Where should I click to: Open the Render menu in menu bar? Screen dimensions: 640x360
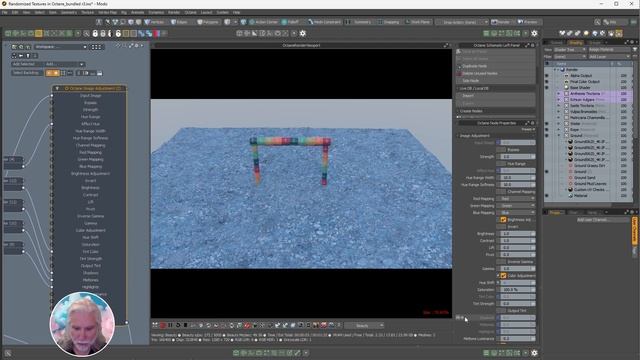pos(174,13)
